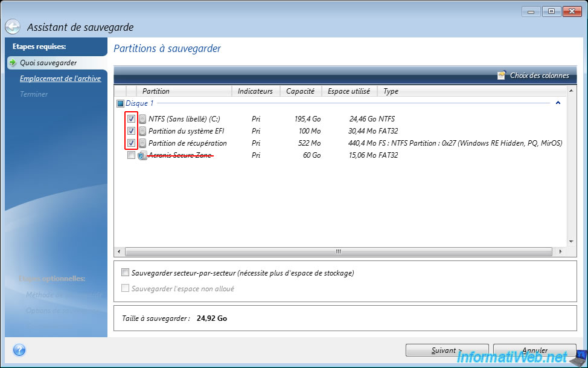Click the recovery partition drive icon
Image resolution: width=588 pixels, height=368 pixels.
click(x=142, y=143)
